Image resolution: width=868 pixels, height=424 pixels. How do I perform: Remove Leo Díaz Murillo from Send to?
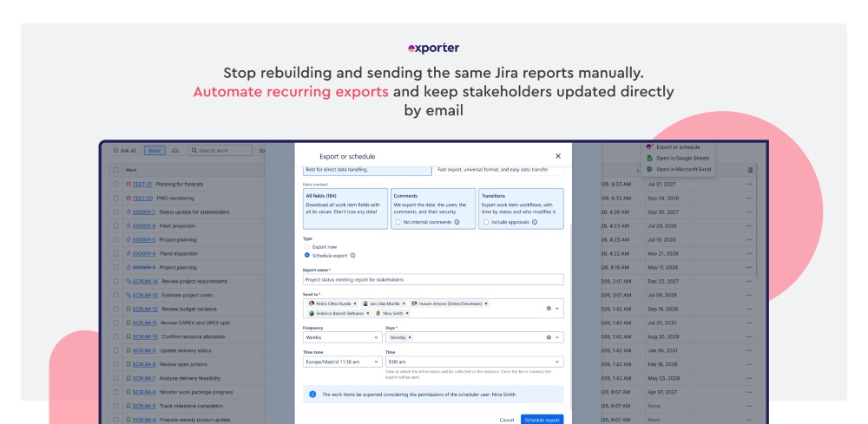coord(404,303)
